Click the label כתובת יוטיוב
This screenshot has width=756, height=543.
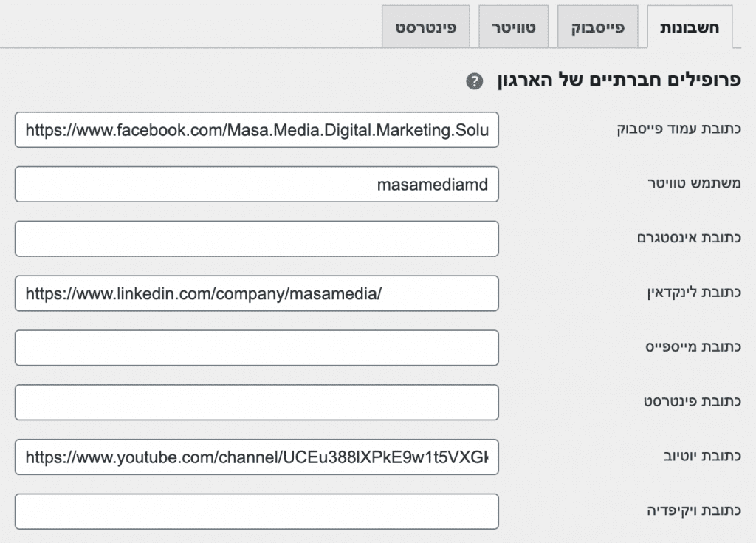[703, 456]
